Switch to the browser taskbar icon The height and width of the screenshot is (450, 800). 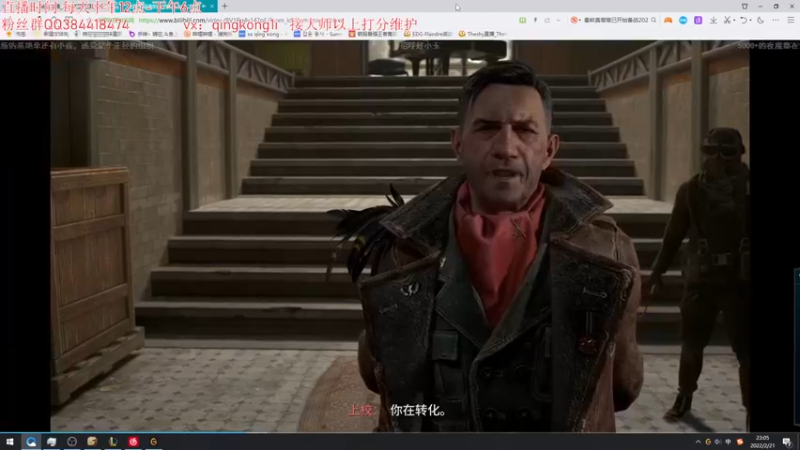click(31, 441)
